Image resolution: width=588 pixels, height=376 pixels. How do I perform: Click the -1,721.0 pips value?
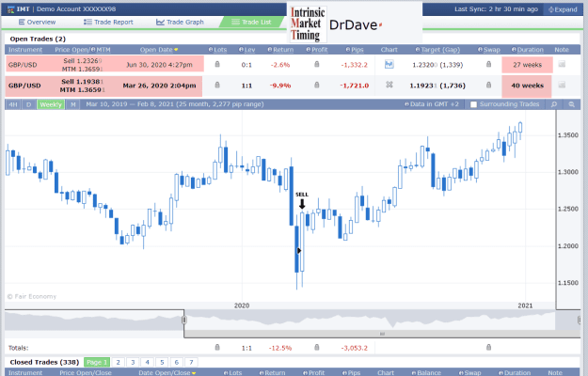coord(355,86)
